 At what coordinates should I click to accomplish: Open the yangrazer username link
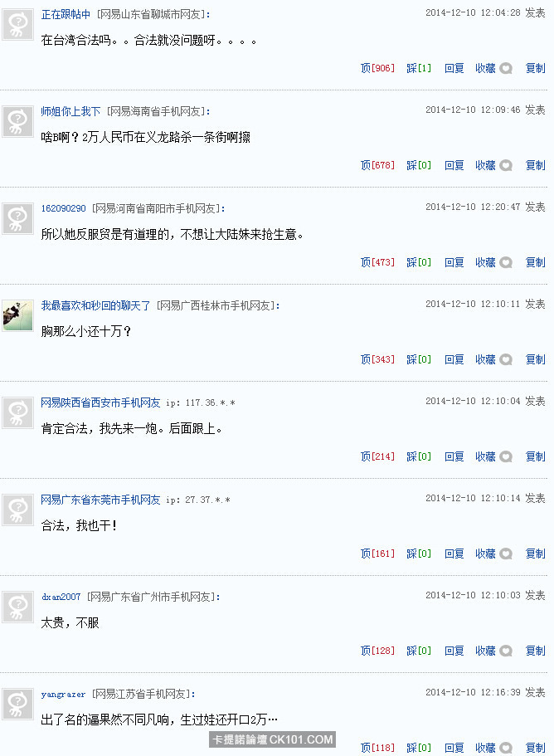coord(63,695)
